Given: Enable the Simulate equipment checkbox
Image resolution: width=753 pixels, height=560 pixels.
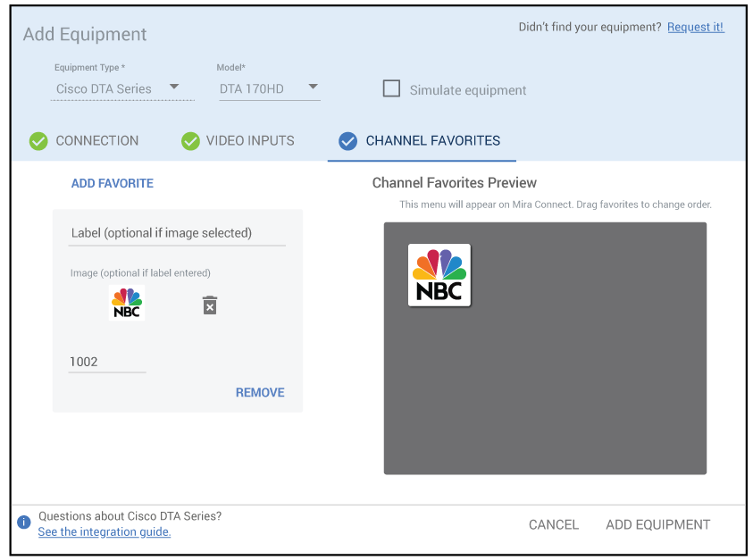Looking at the screenshot, I should point(391,88).
